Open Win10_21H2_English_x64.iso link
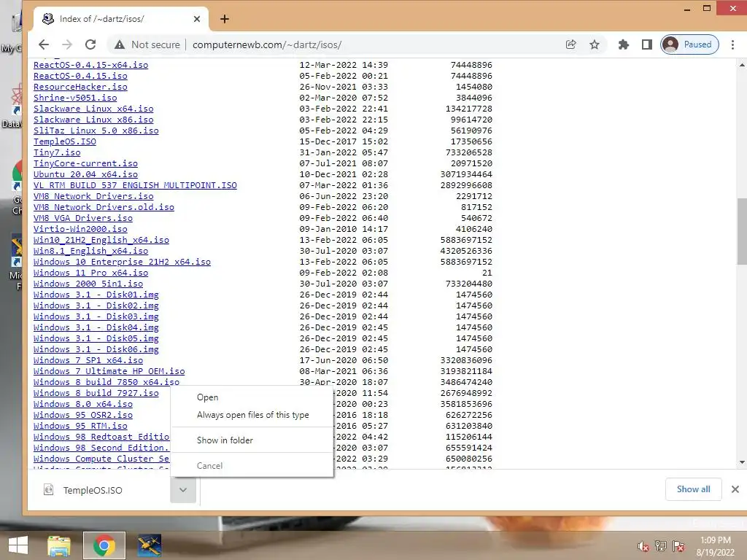Image resolution: width=747 pixels, height=560 pixels. click(x=101, y=240)
